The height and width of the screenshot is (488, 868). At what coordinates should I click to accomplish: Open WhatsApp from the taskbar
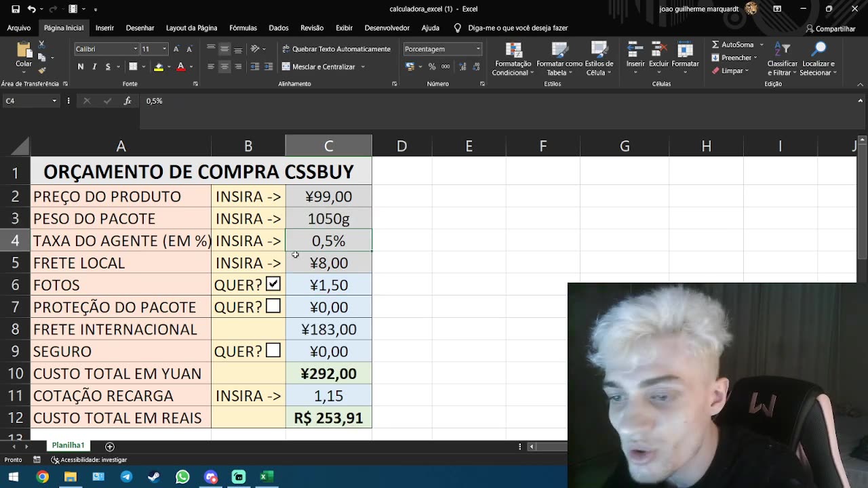click(x=182, y=477)
